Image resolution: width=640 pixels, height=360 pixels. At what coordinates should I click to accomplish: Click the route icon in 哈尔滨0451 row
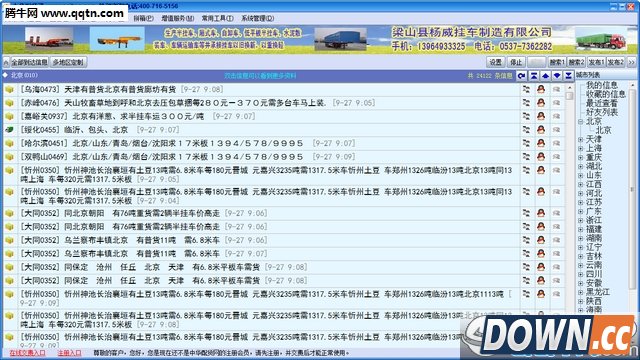coord(526,143)
